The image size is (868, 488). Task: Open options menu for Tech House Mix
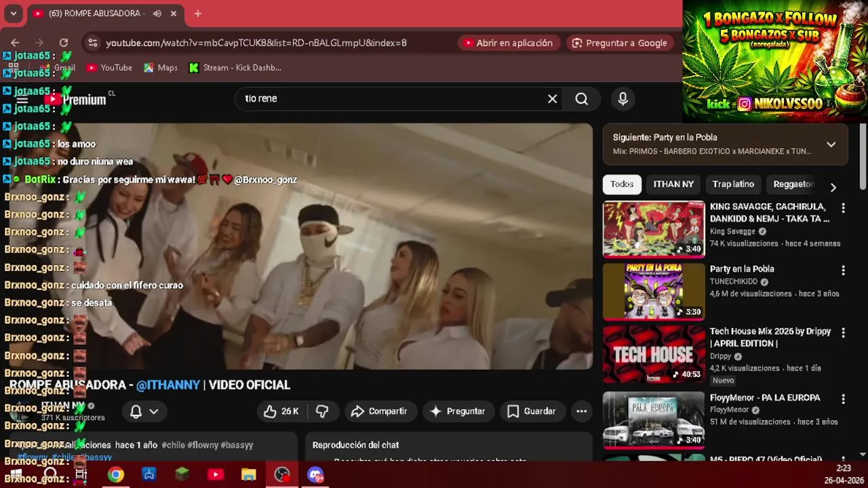(x=844, y=333)
